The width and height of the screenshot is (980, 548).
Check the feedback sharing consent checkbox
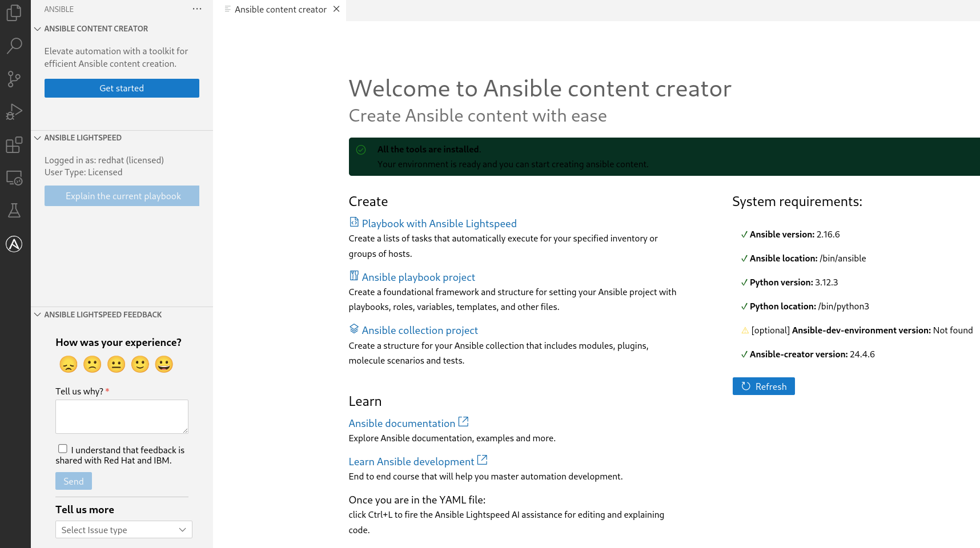[x=62, y=449]
